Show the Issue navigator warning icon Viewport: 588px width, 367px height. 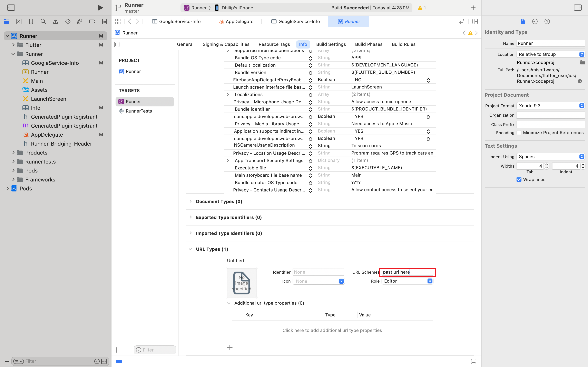point(55,21)
